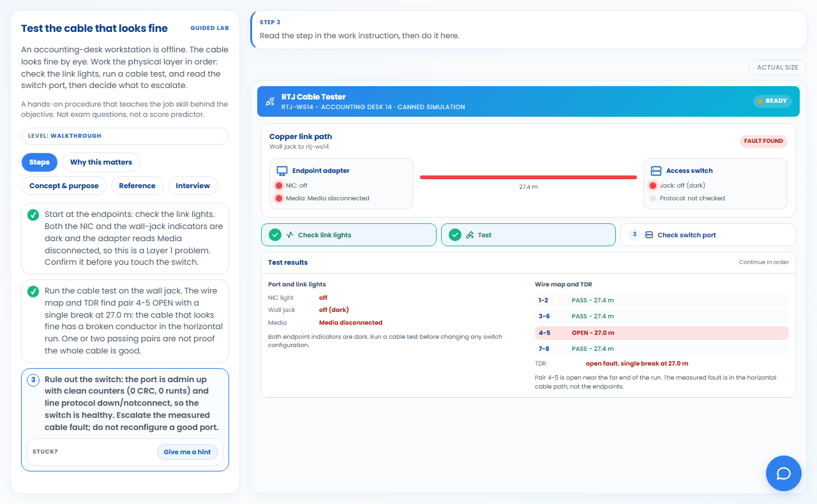Click the pulse icon in Check link lights

click(290, 235)
